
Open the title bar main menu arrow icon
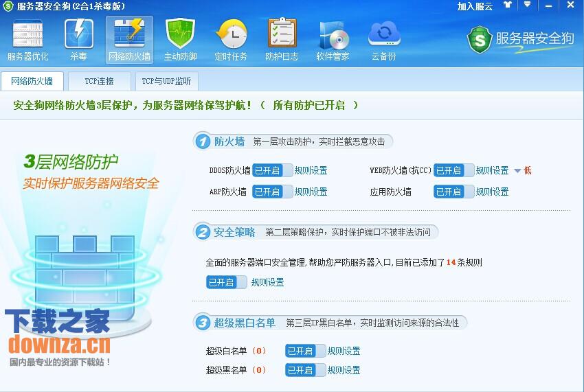click(x=527, y=5)
